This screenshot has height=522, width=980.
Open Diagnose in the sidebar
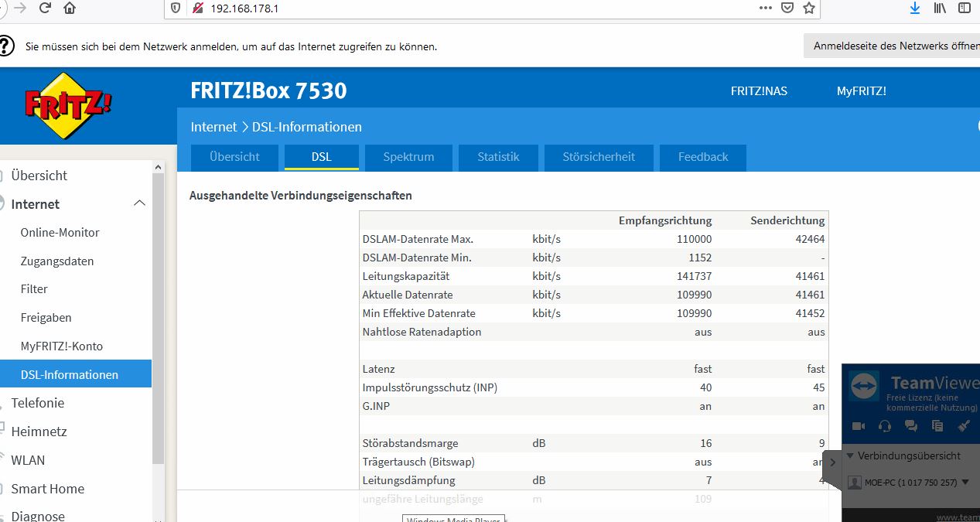pos(38,516)
